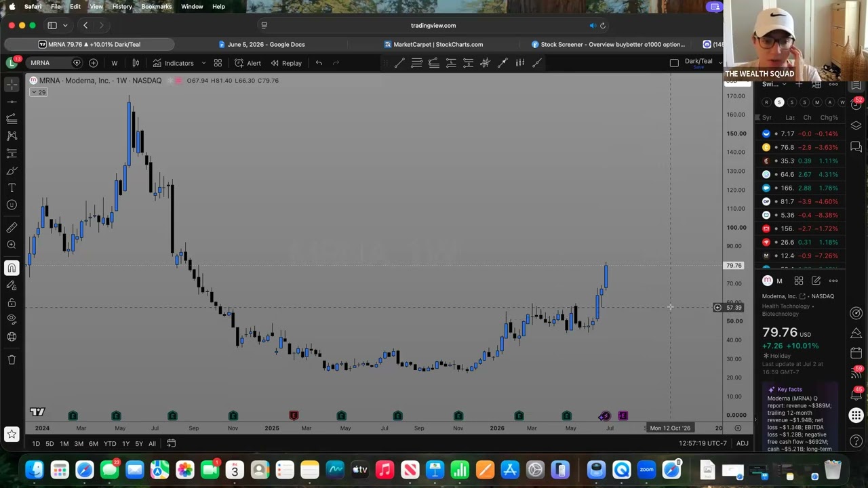Viewport: 868px width, 488px height.
Task: Open Music app from the Dock
Action: tap(384, 470)
